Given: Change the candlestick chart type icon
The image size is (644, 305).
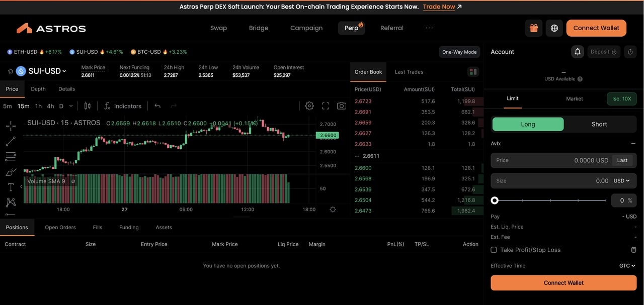Looking at the screenshot, I should [x=88, y=106].
